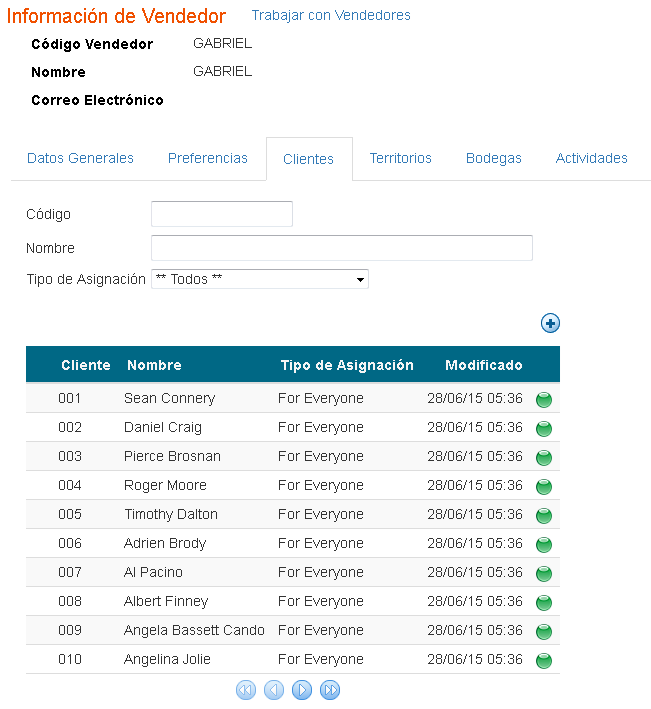
Task: Switch to Datos Generales tab
Action: (x=80, y=158)
